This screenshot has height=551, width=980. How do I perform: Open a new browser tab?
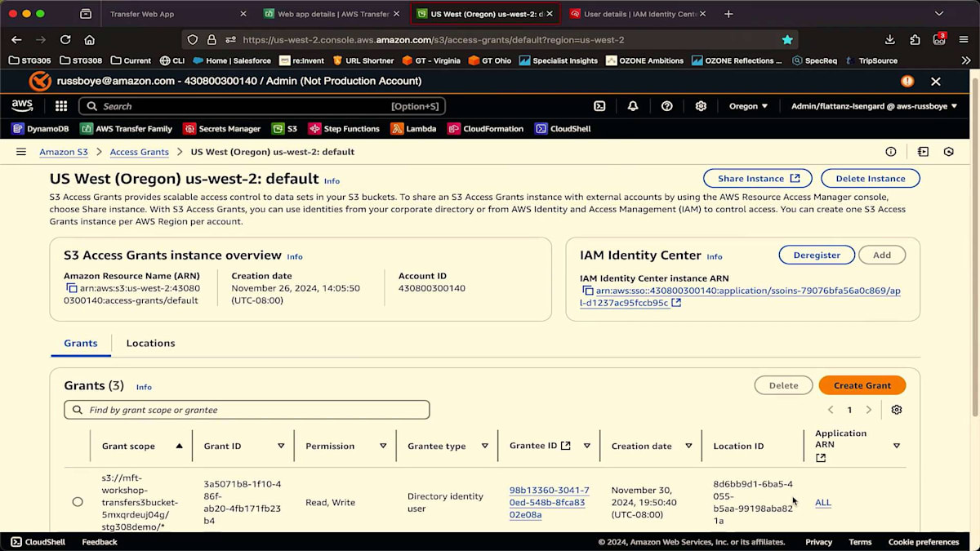[x=728, y=14]
